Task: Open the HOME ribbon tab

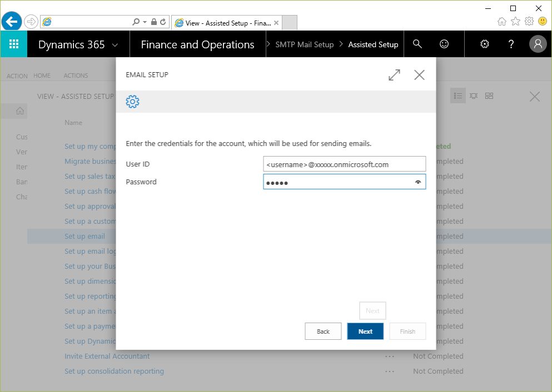Action: coord(42,76)
